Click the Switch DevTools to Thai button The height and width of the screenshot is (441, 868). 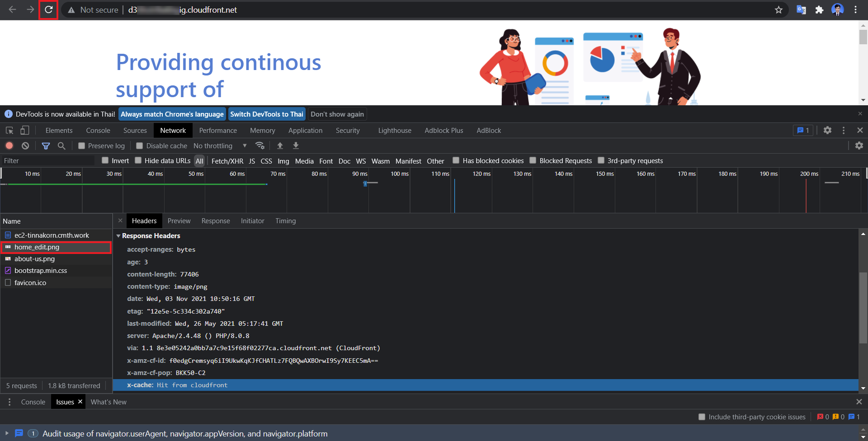coord(267,114)
